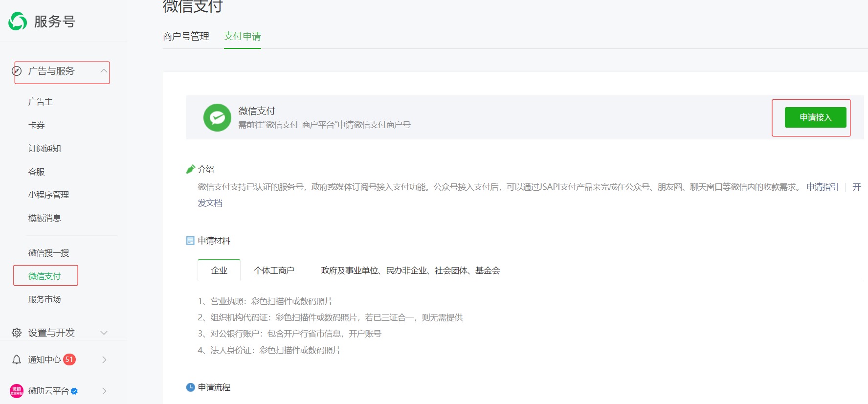Click the blue verified badge by 微助云平台
Viewport: 868px width, 404px height.
(74, 391)
